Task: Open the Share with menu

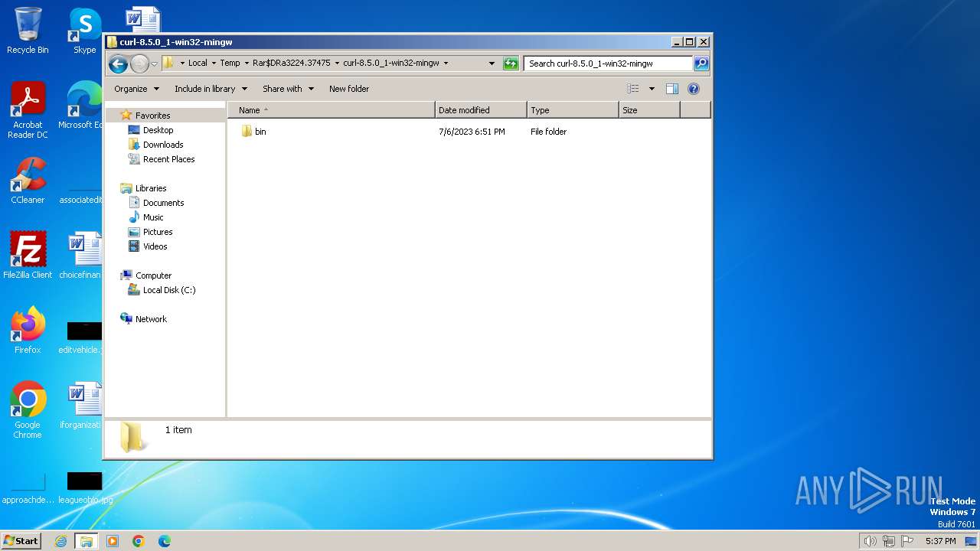Action: pos(288,89)
